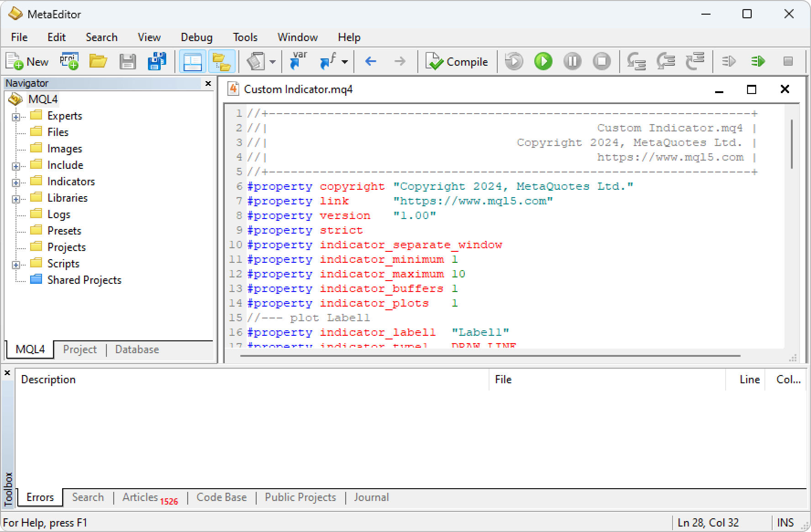Viewport: 811px width, 532px height.
Task: Select the Presets folder in Navigator
Action: (x=64, y=231)
